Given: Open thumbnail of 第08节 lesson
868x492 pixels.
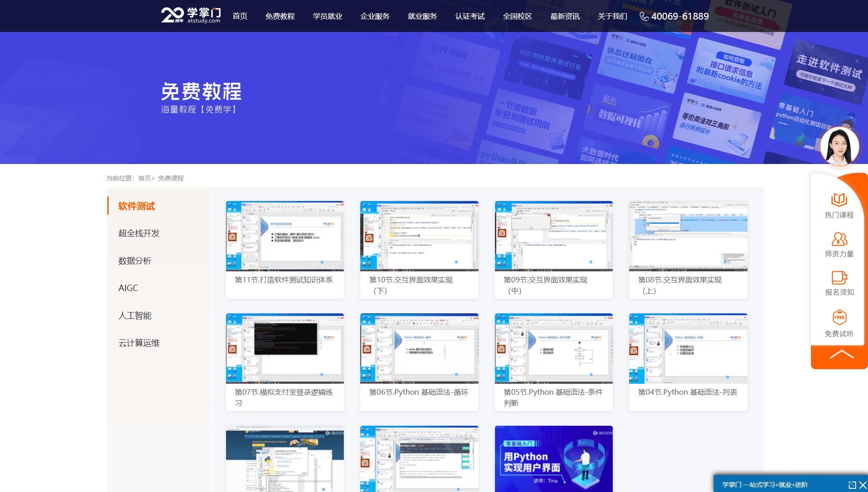Looking at the screenshot, I should pos(688,236).
